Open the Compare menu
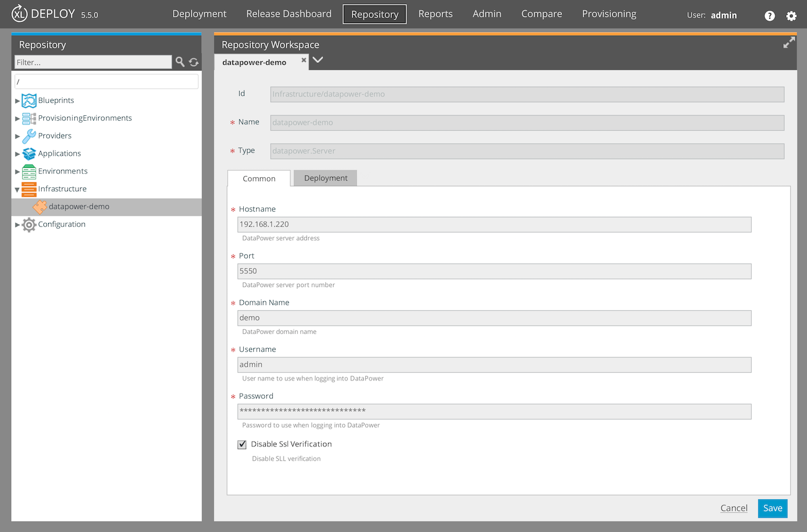The height and width of the screenshot is (532, 807). click(x=542, y=14)
